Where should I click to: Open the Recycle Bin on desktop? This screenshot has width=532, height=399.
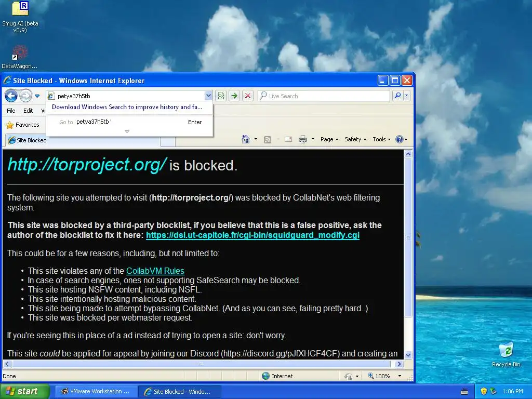click(506, 354)
